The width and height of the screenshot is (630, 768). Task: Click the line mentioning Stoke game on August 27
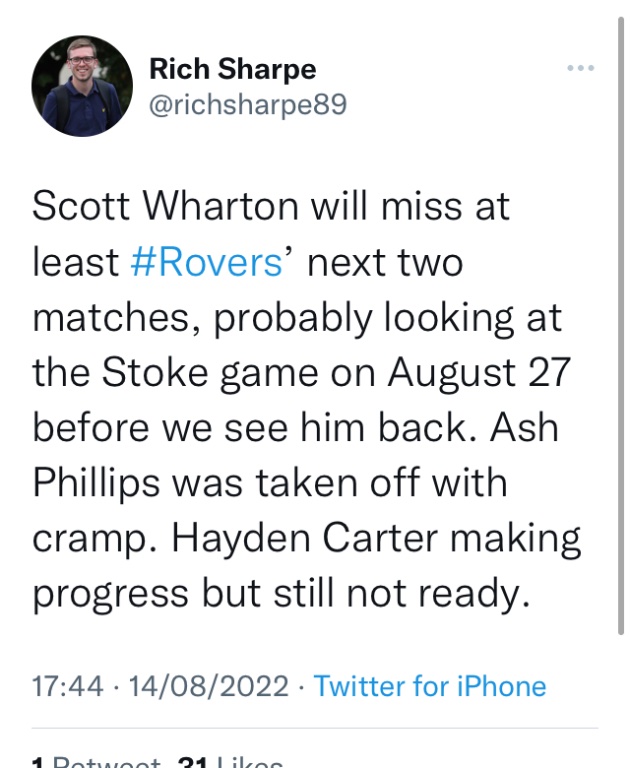click(302, 372)
